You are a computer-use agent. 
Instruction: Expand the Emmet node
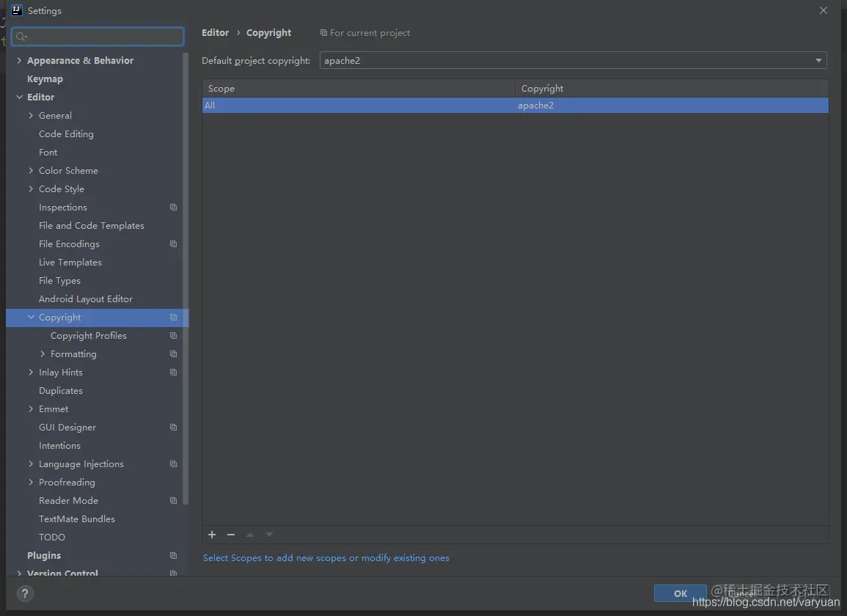pyautogui.click(x=31, y=409)
